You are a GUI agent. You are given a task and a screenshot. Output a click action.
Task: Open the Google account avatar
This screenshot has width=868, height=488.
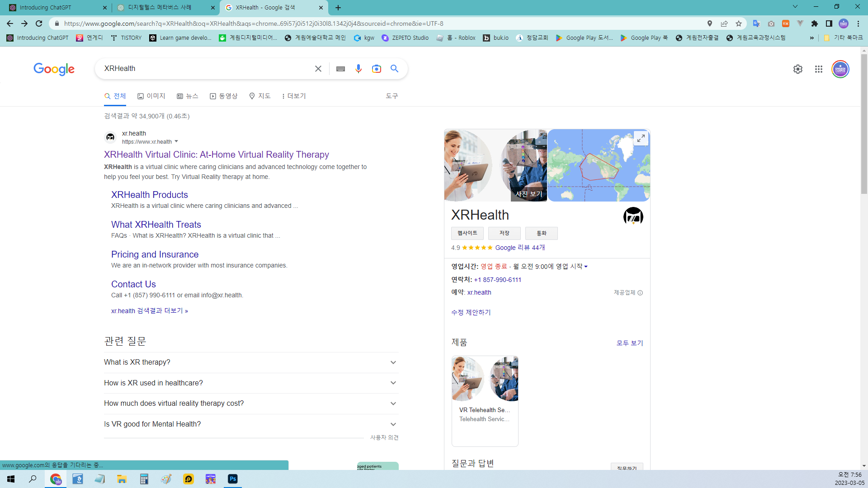point(840,69)
